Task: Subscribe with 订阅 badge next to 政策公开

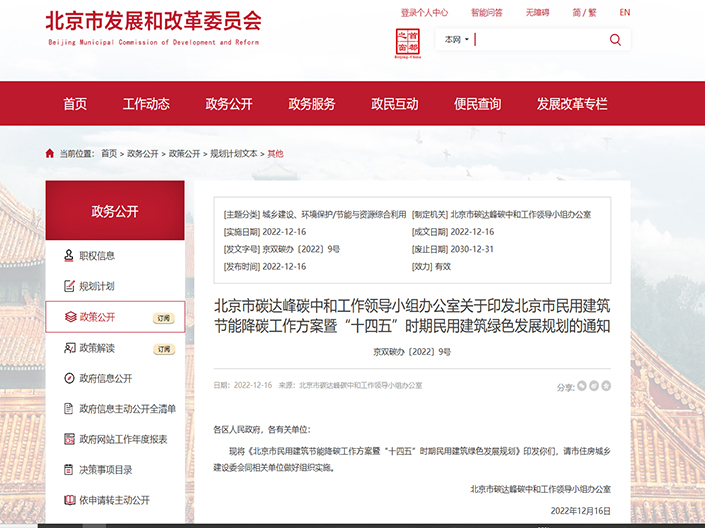Action: pos(164,318)
